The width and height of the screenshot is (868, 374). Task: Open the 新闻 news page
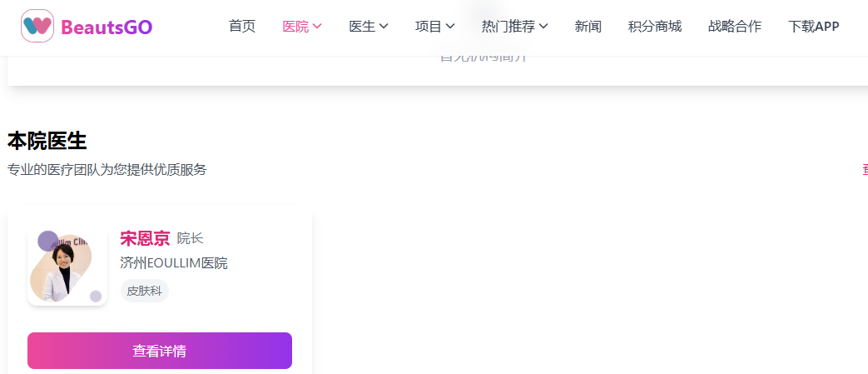(x=588, y=26)
